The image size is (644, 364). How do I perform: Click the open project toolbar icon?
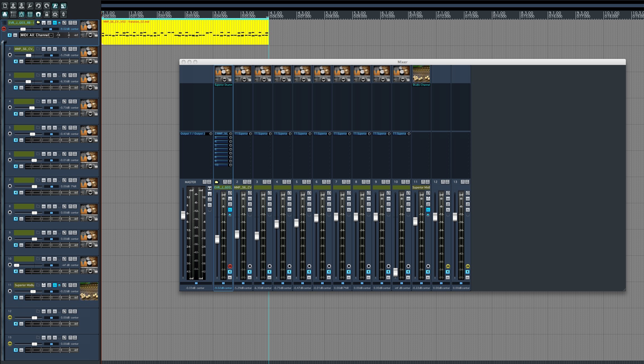pos(13,6)
